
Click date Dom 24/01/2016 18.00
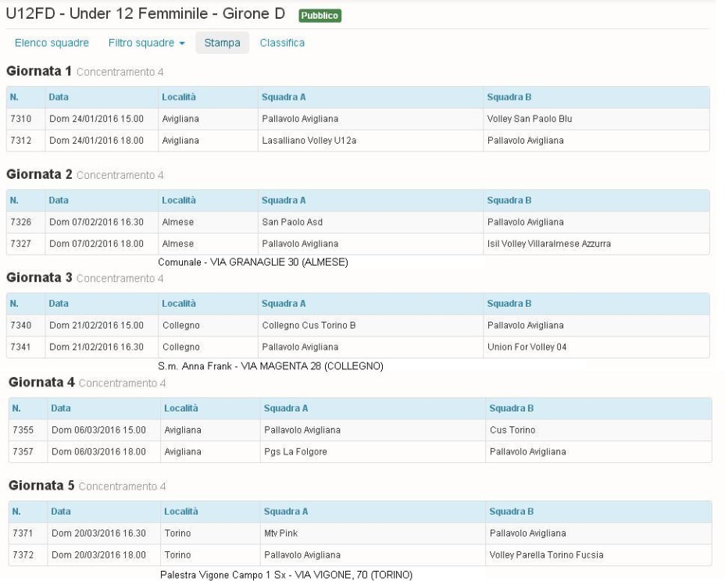click(97, 141)
